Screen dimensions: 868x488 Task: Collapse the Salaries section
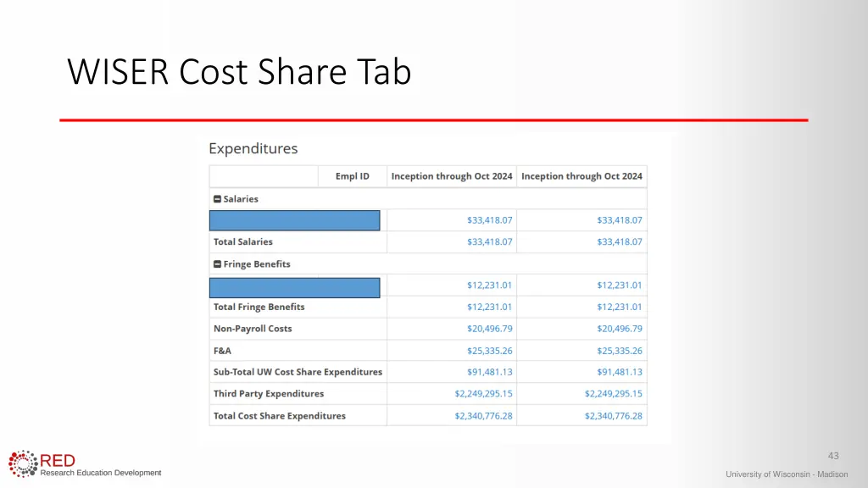[x=218, y=199]
